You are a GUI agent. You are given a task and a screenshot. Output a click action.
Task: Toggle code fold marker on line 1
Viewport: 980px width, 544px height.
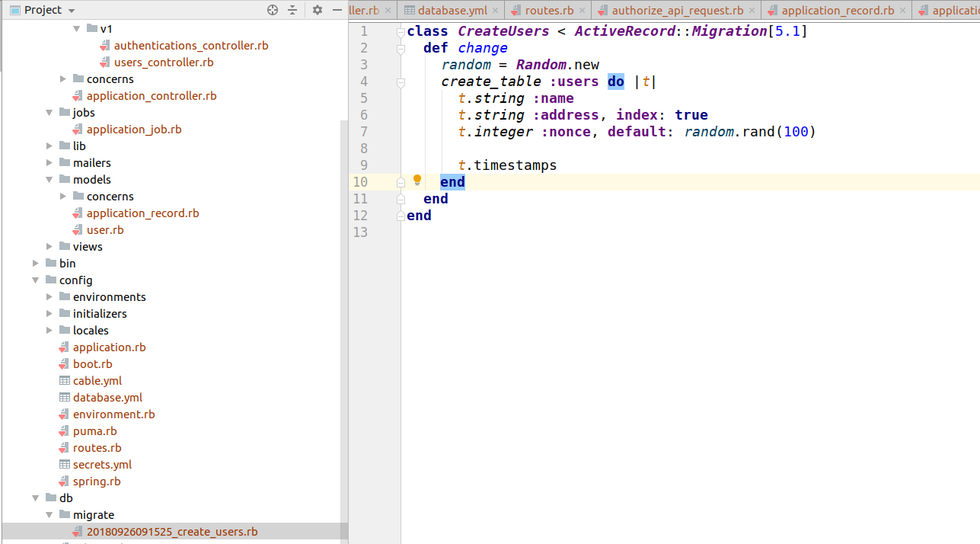[x=401, y=31]
